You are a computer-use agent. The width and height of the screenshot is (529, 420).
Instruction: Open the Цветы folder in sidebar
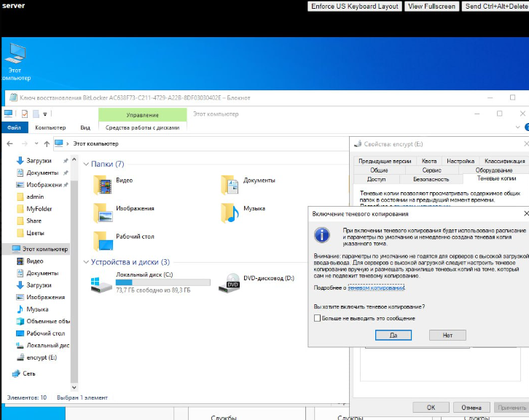pos(35,233)
